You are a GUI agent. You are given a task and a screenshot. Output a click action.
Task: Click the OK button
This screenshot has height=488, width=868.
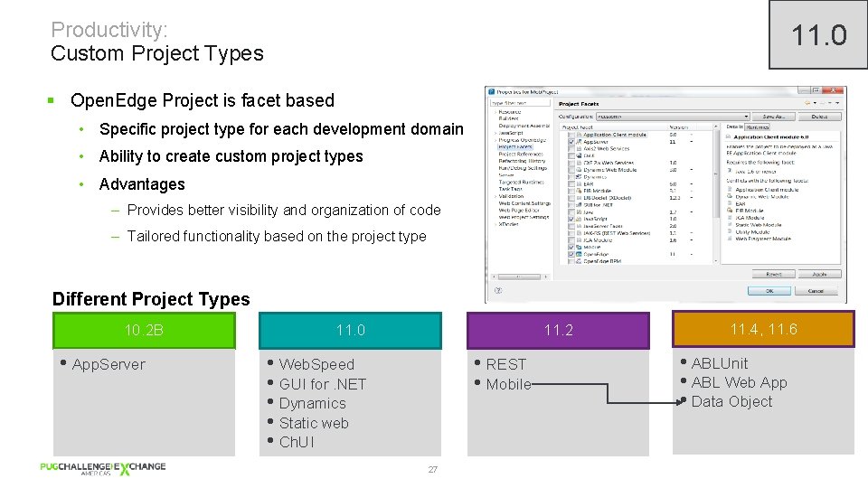[x=769, y=290]
